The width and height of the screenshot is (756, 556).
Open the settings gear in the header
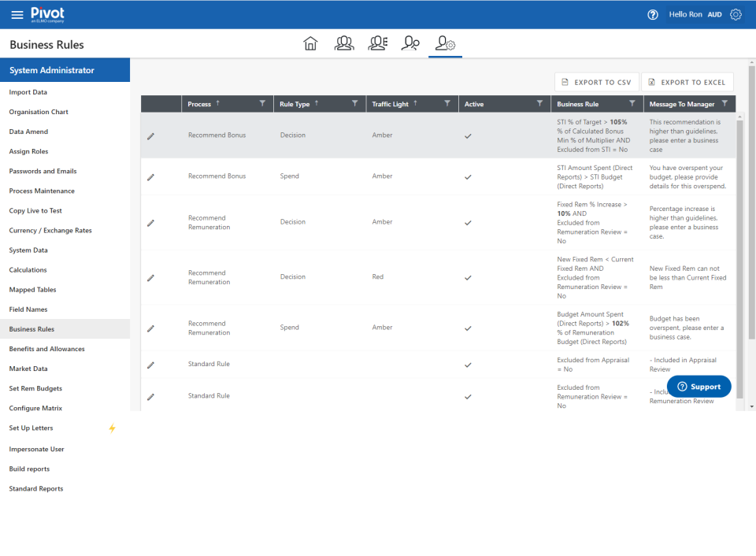point(736,14)
